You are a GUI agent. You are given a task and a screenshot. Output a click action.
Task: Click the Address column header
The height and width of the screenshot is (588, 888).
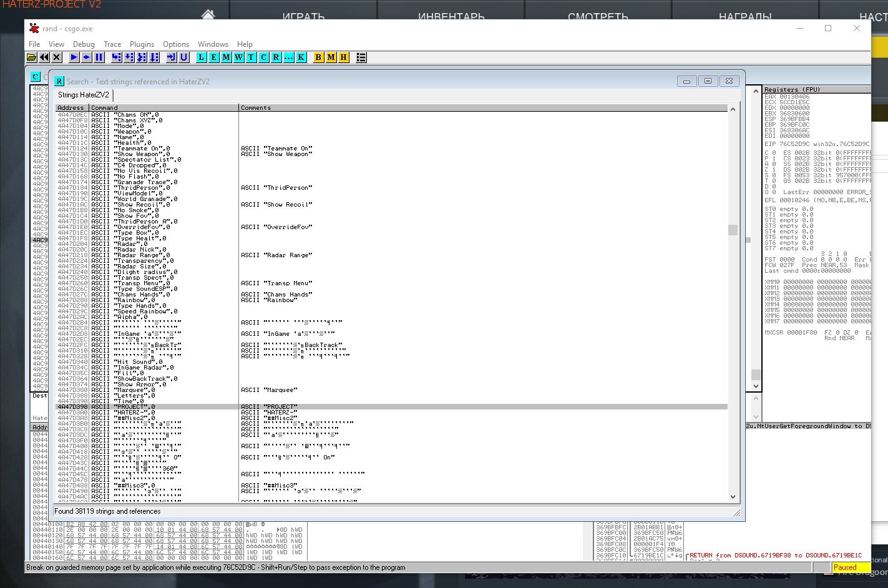[x=71, y=108]
